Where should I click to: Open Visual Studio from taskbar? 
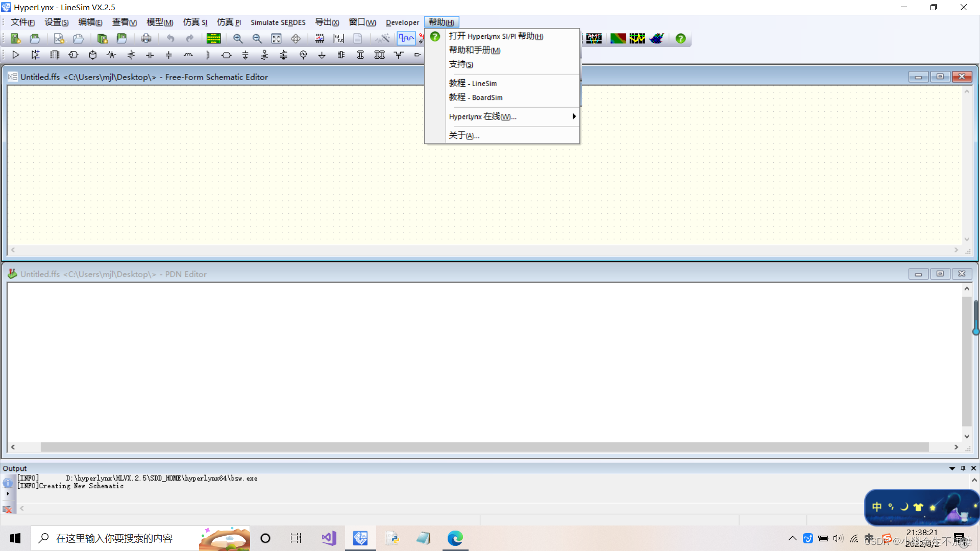pos(329,538)
